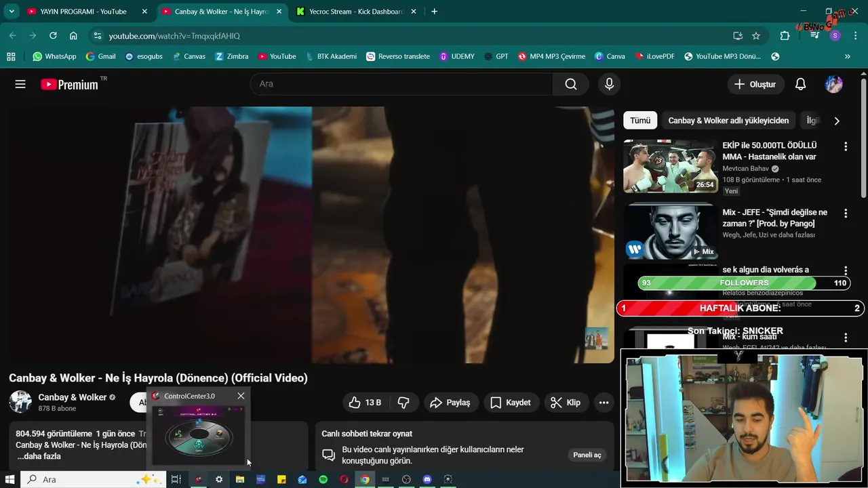Click the video player area

(311, 235)
